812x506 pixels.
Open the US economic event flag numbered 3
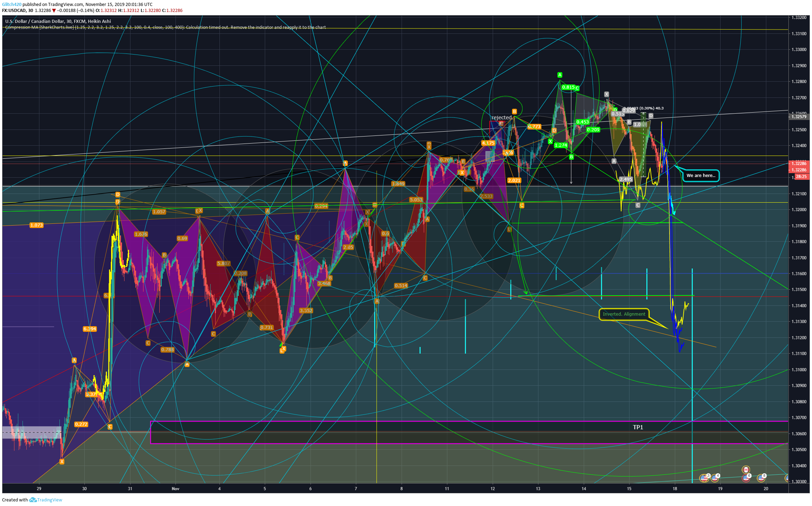pyautogui.click(x=704, y=478)
